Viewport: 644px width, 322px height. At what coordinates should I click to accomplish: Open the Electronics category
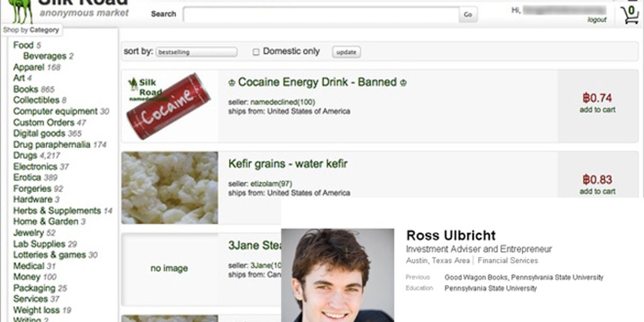tap(35, 166)
